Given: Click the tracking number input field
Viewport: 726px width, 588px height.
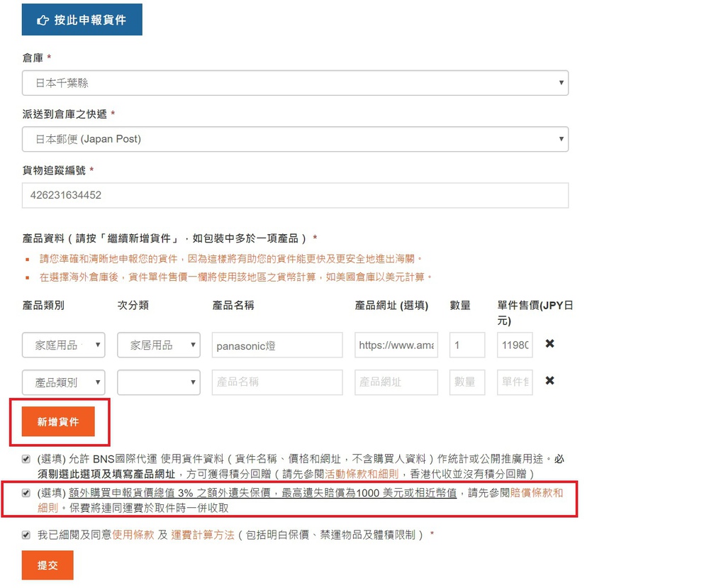Looking at the screenshot, I should point(295,195).
